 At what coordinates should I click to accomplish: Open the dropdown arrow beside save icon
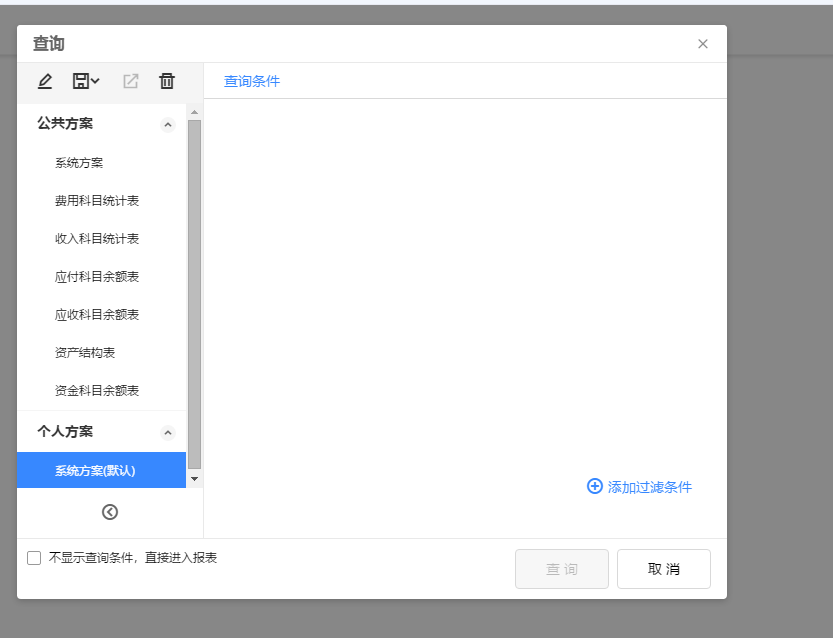pos(95,81)
